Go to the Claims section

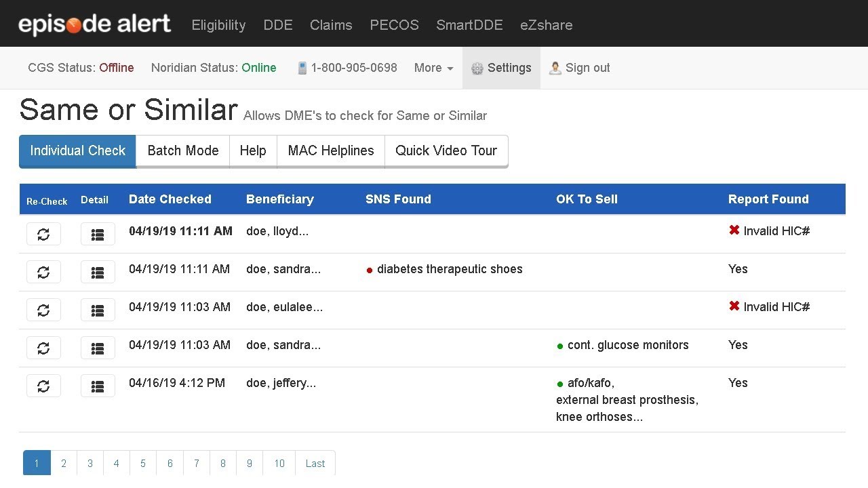coord(331,25)
